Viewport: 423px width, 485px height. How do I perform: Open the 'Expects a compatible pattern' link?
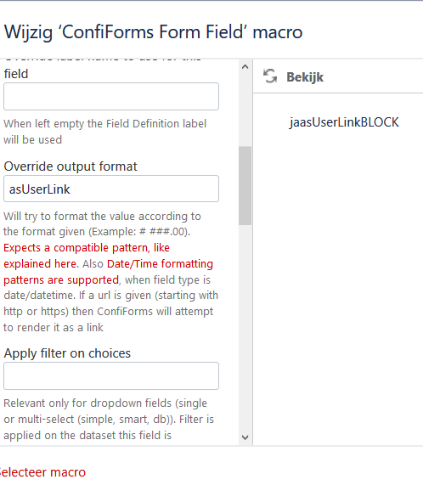coord(86,256)
